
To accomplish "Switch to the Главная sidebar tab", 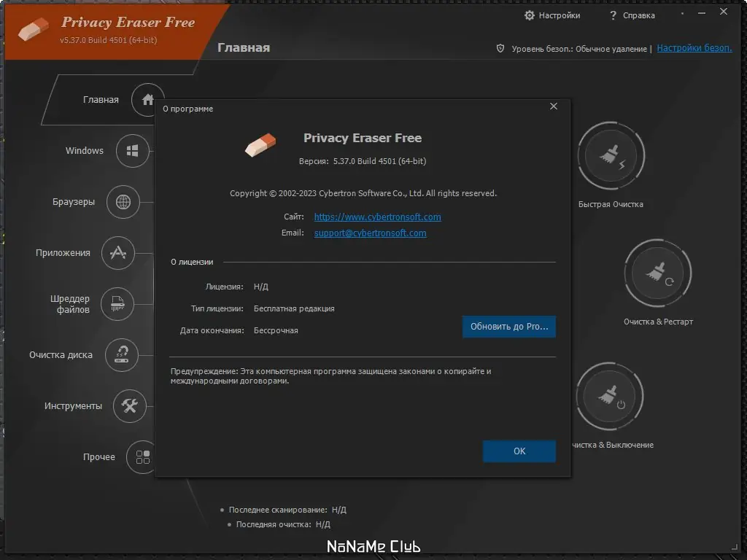I will click(x=101, y=99).
